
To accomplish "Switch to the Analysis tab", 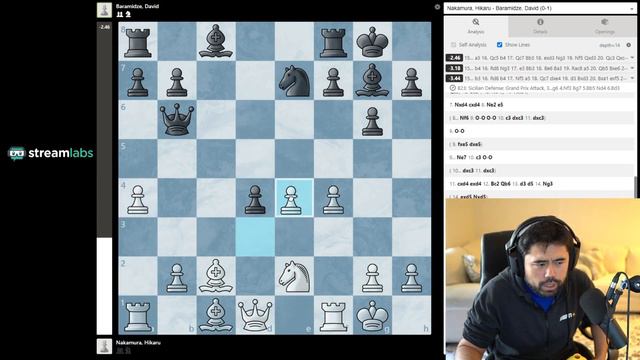I will [476, 27].
